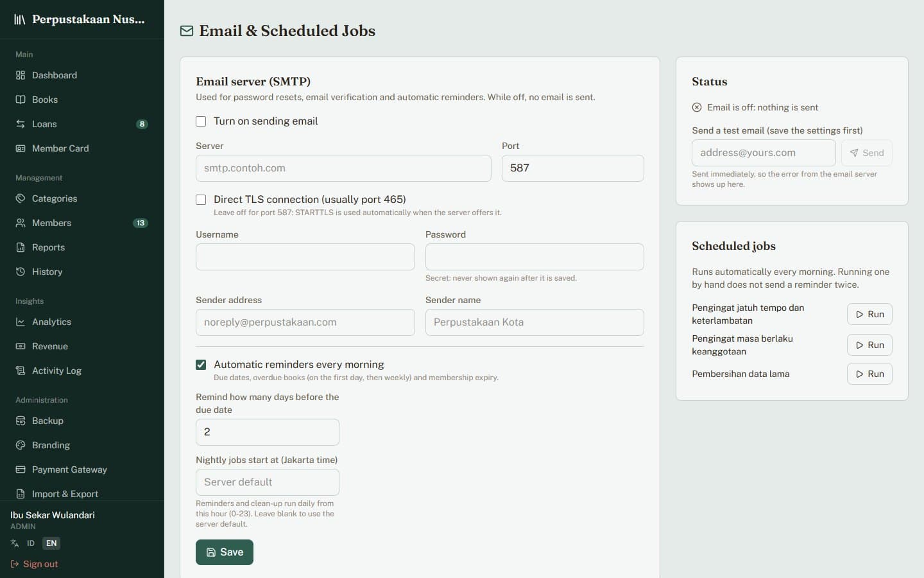Click the Categories tag icon
This screenshot has width=924, height=578.
[x=21, y=198]
